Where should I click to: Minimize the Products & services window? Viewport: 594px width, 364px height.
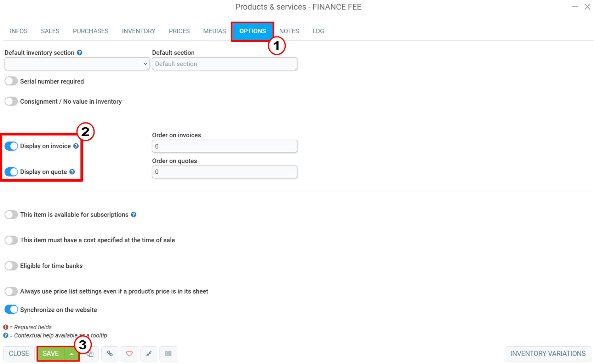tap(575, 7)
